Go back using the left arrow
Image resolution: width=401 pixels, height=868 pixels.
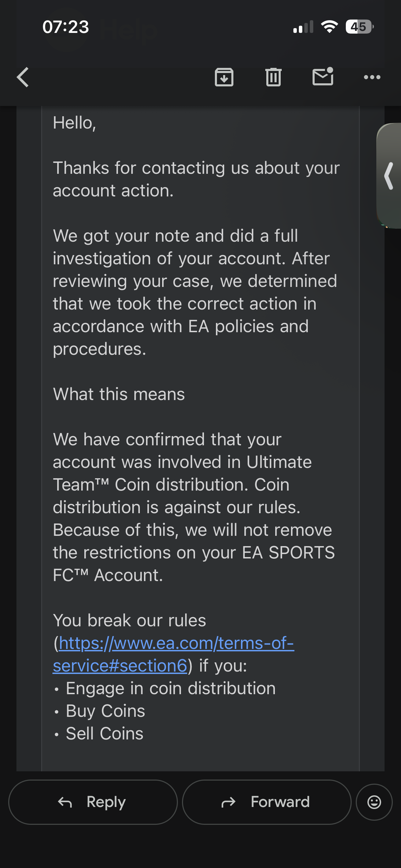[23, 77]
